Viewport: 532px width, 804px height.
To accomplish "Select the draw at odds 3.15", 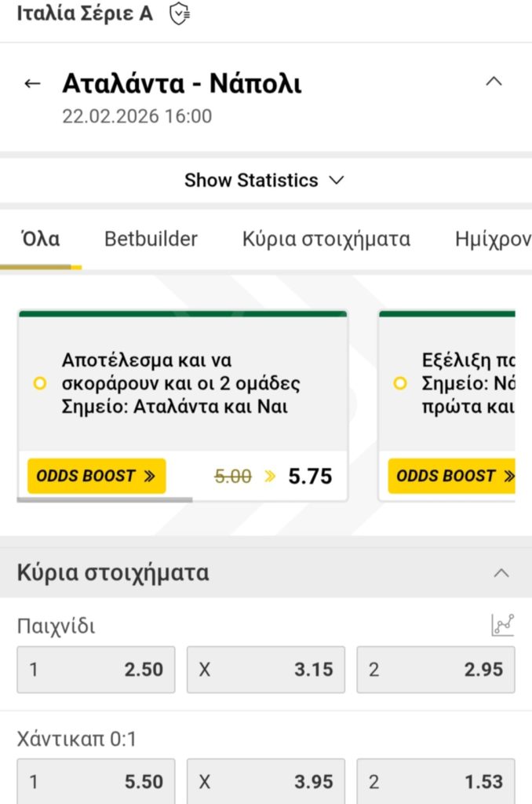I will (x=265, y=669).
